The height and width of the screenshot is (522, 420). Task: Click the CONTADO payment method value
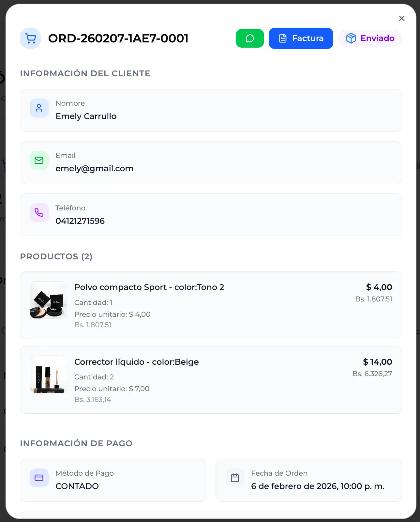(x=77, y=486)
